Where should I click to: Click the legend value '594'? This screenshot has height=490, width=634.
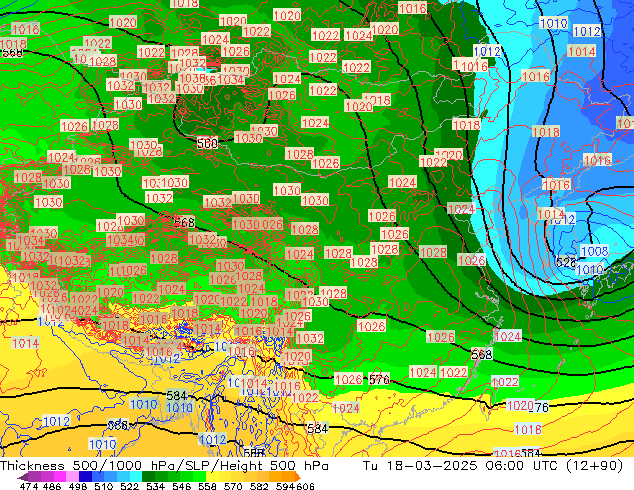(285, 486)
